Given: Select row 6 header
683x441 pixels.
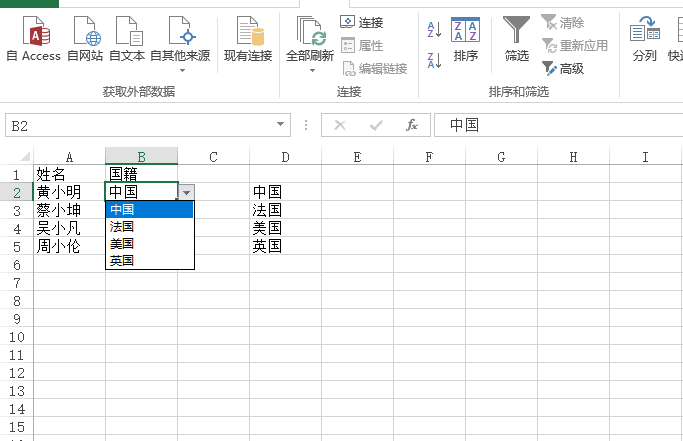Looking at the screenshot, I should 17,265.
